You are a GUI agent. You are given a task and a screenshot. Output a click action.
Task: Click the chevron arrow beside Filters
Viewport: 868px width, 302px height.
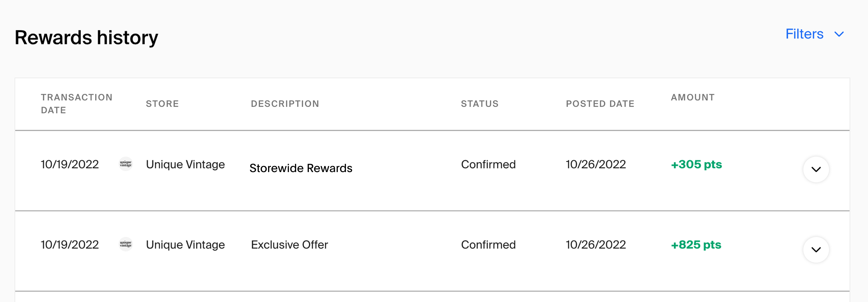tap(839, 34)
